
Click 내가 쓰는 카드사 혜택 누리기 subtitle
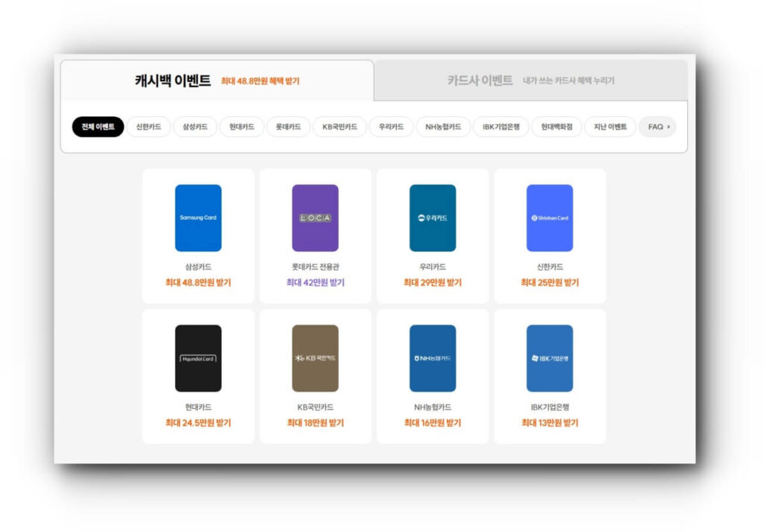pyautogui.click(x=569, y=81)
